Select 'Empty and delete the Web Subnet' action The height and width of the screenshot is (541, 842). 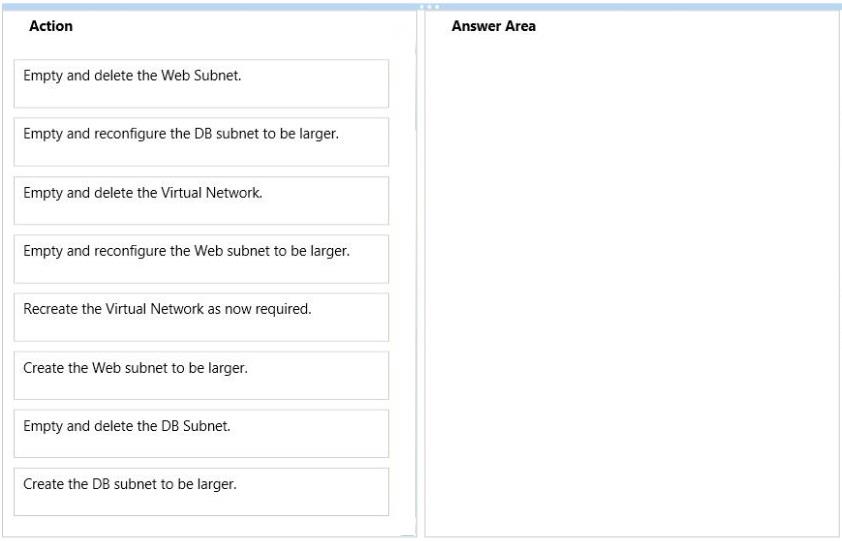pos(201,83)
